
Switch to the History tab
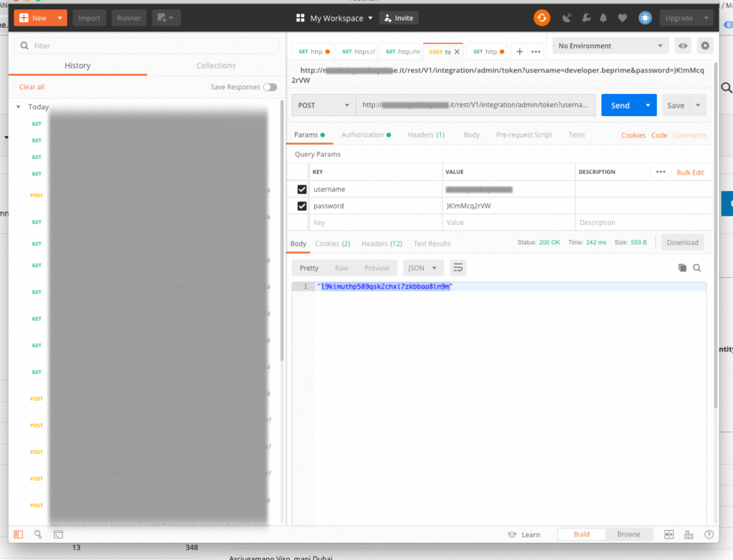77,65
